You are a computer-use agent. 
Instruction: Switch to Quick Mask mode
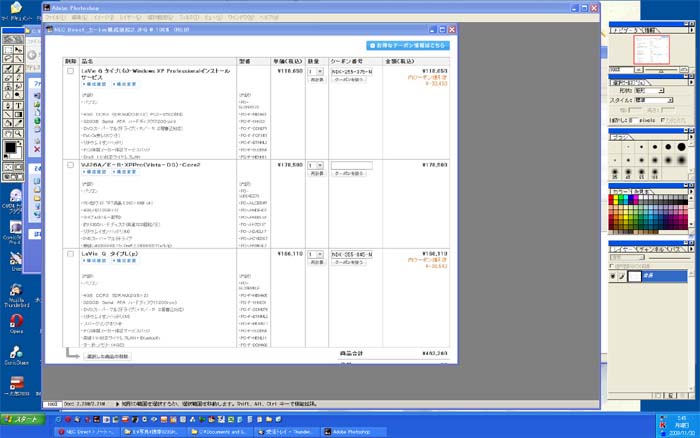coord(18,167)
